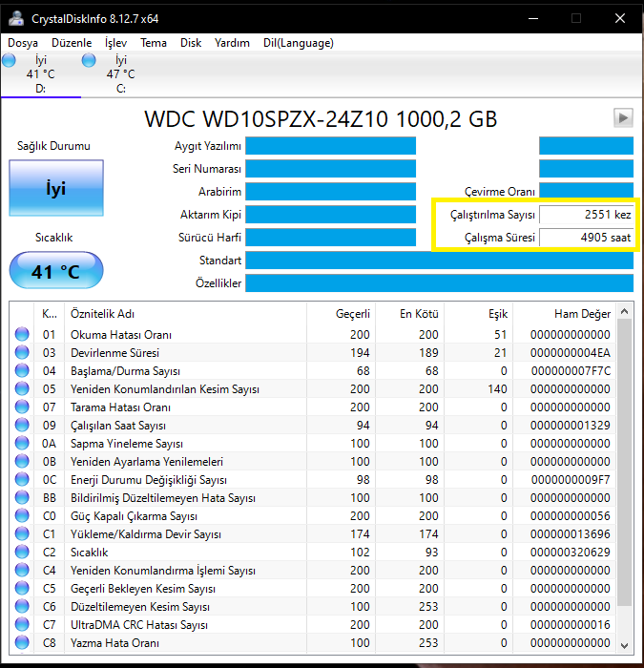
Task: Click the Geçerli column header
Action: coord(341,314)
